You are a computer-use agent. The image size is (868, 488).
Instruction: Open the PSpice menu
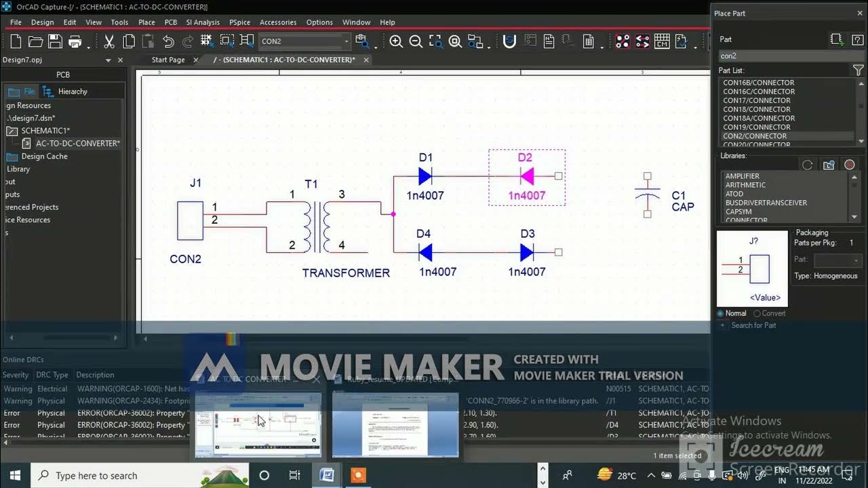coord(239,22)
